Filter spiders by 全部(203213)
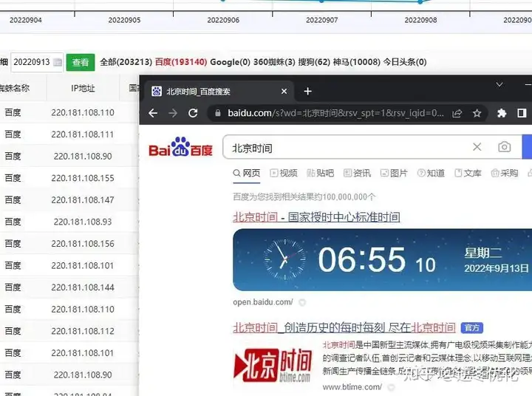 126,62
